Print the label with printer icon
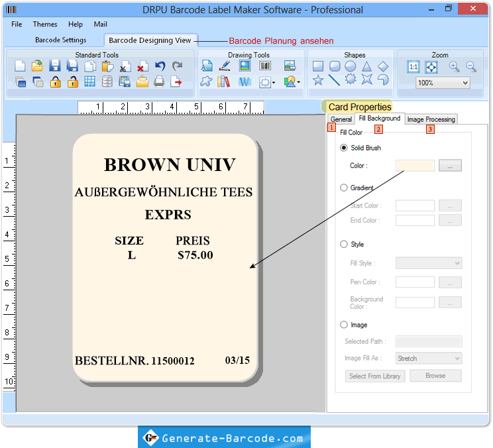Viewport: 493px width, 448px height. tap(159, 82)
